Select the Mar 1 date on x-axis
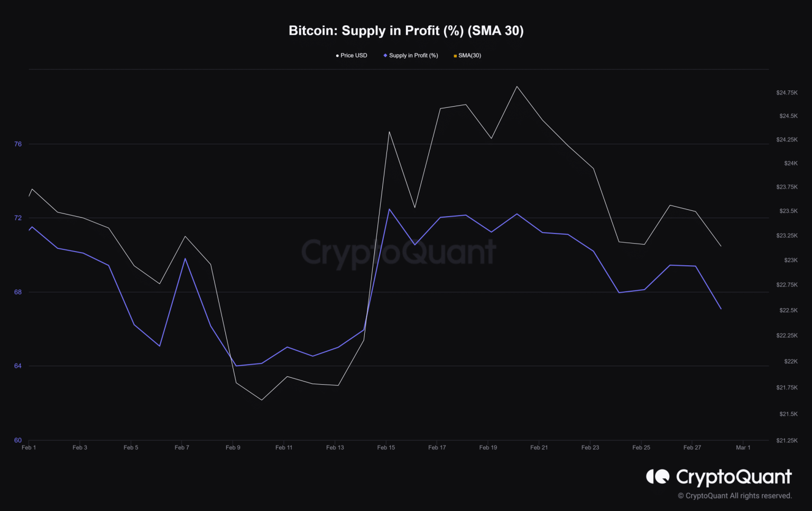The width and height of the screenshot is (812, 511). point(743,448)
